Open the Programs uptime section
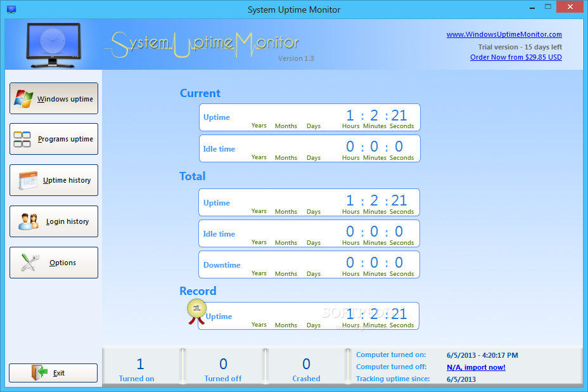Viewport: 588px width, 392px height. pyautogui.click(x=54, y=139)
